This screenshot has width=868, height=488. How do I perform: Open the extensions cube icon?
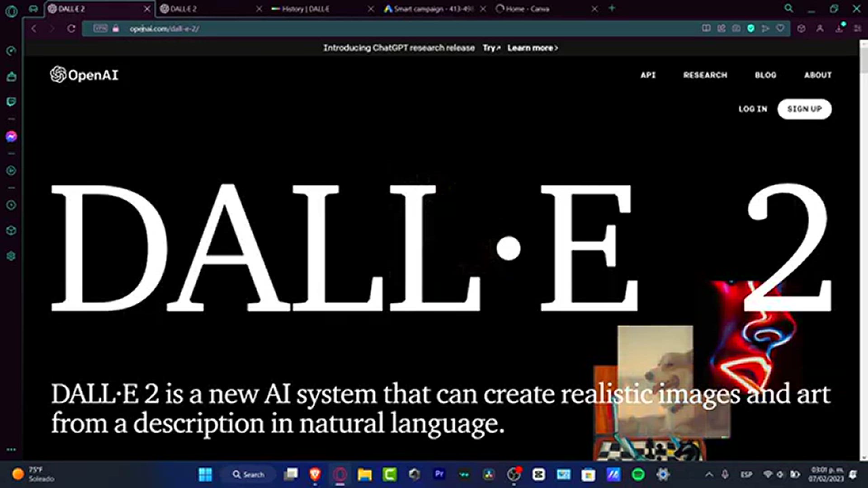point(802,28)
